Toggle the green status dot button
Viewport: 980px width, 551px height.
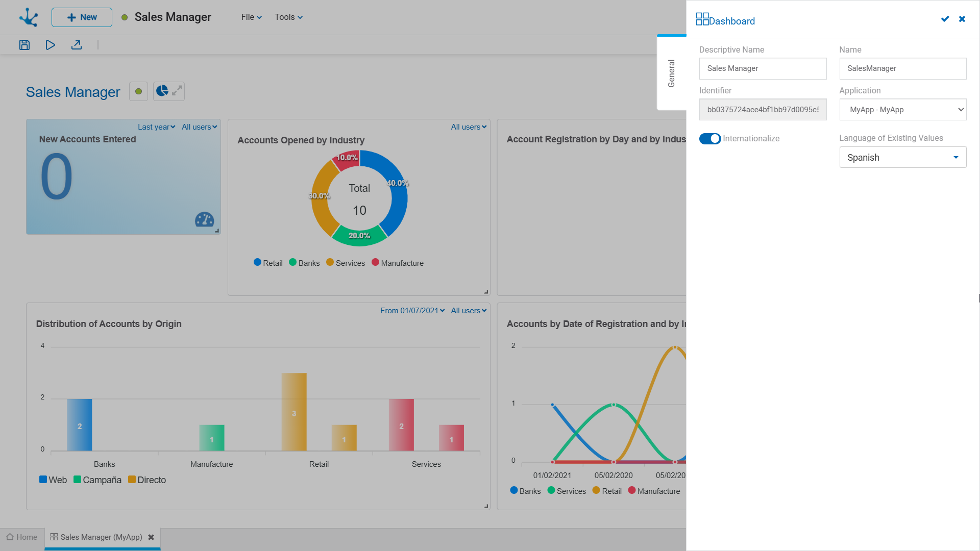tap(138, 91)
